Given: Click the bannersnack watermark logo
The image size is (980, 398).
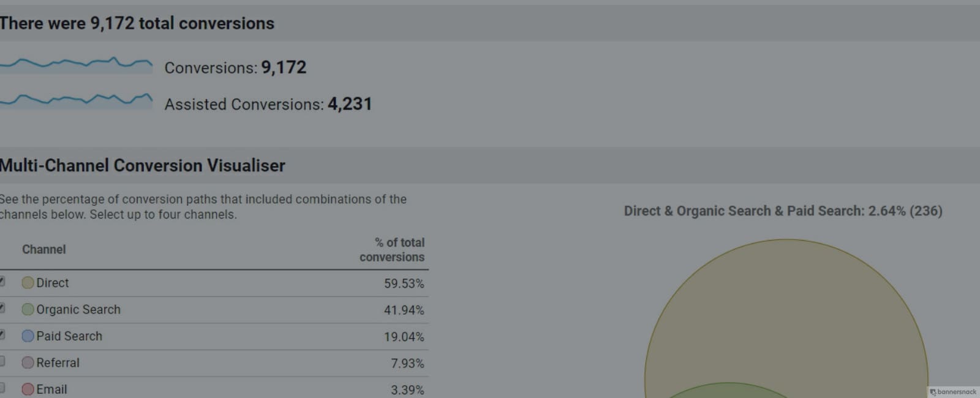Looking at the screenshot, I should click(x=953, y=392).
